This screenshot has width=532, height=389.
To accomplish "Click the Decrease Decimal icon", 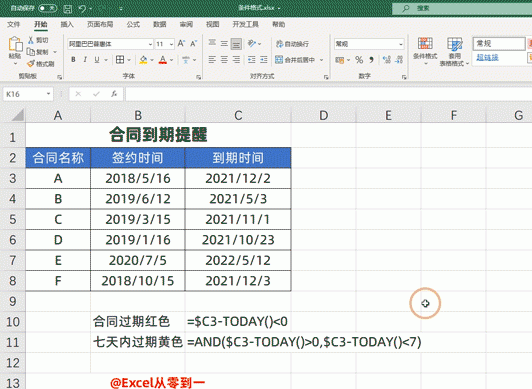I will point(399,60).
